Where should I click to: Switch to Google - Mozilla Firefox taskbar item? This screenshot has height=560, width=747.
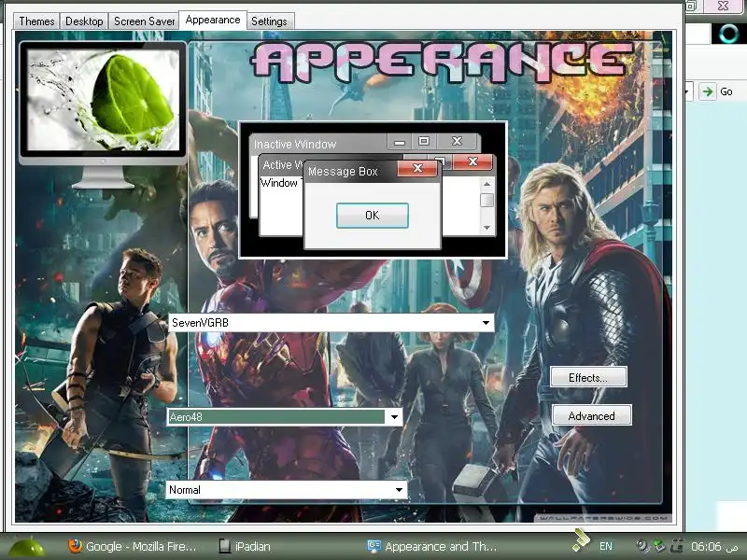133,546
